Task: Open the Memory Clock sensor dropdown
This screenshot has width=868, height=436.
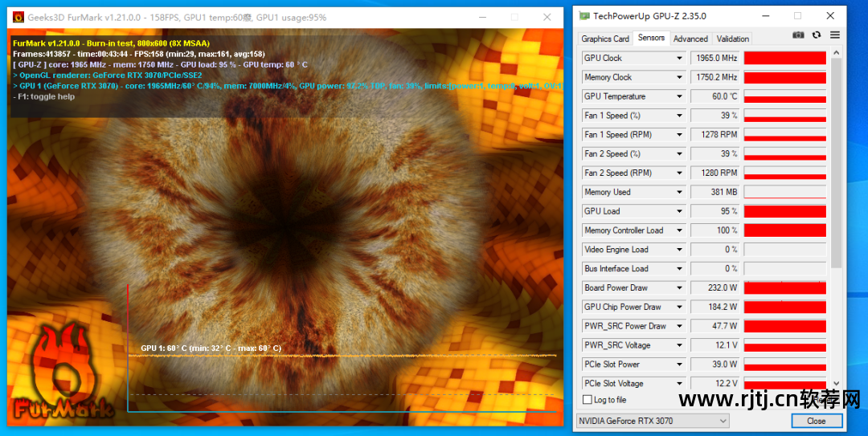Action: 679,77
